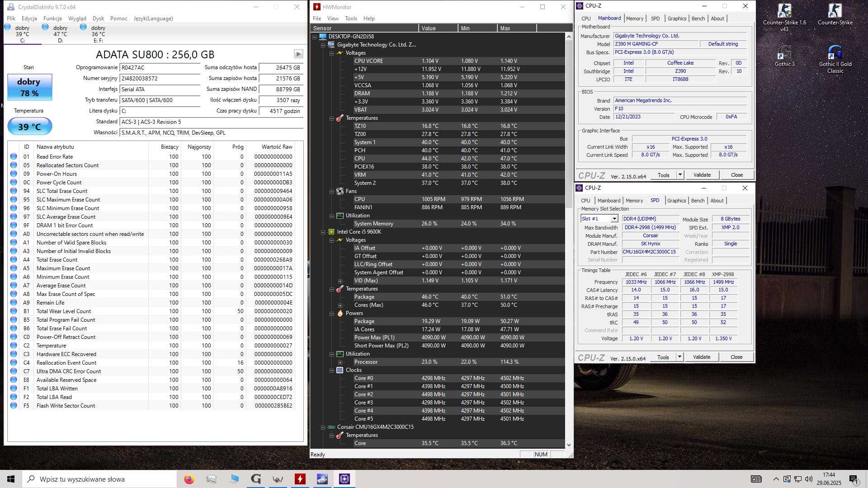Collapse the motherboard Voltages section
The height and width of the screenshot is (488, 868).
(x=331, y=53)
